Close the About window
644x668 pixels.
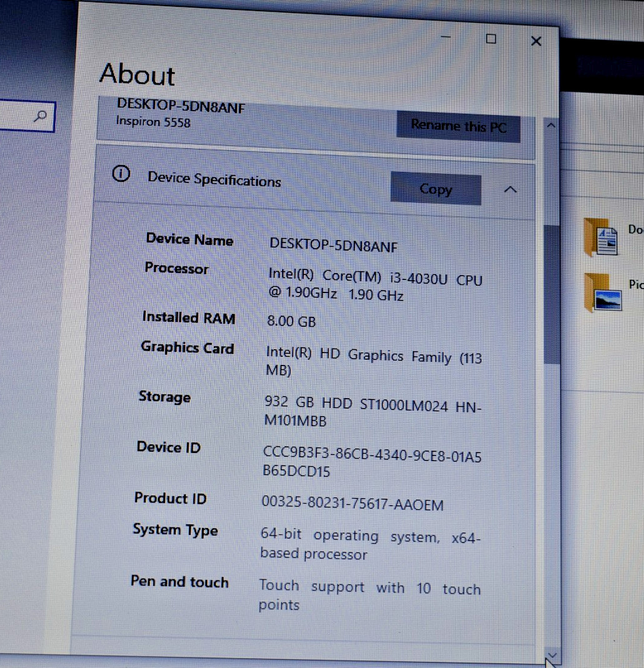(536, 41)
